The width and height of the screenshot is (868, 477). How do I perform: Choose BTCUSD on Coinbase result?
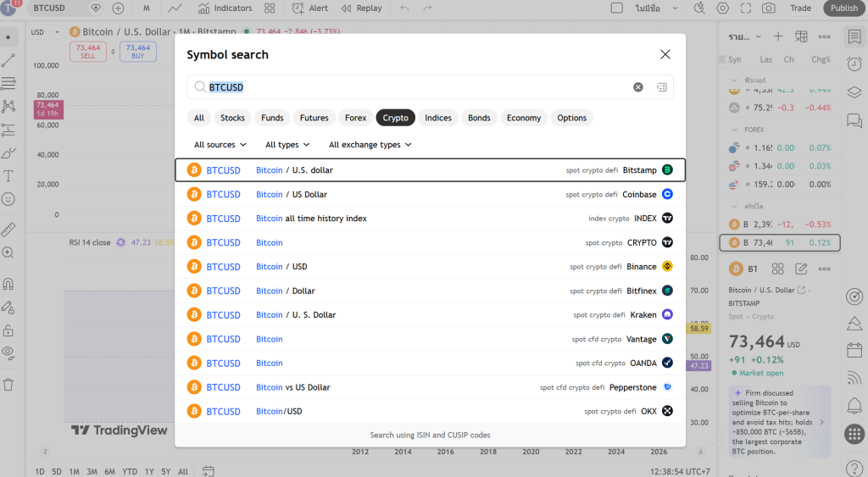click(x=430, y=194)
